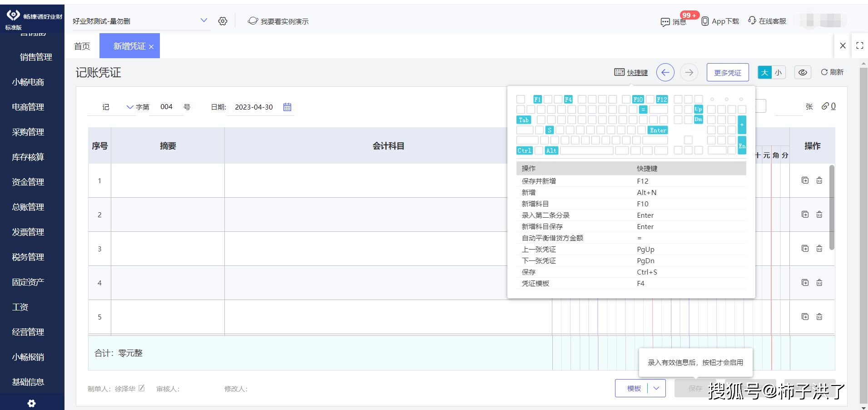Go to next voucher with right arrow
Image resolution: width=868 pixels, height=410 pixels.
point(689,72)
